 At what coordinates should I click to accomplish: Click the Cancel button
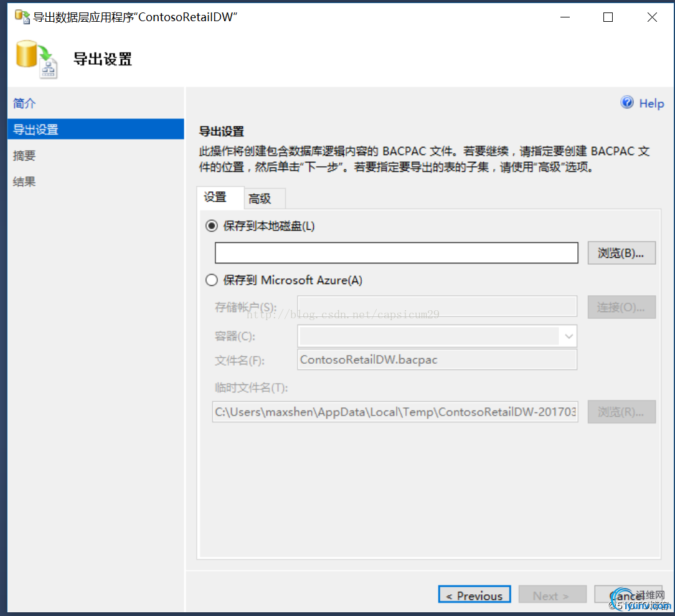[628, 595]
